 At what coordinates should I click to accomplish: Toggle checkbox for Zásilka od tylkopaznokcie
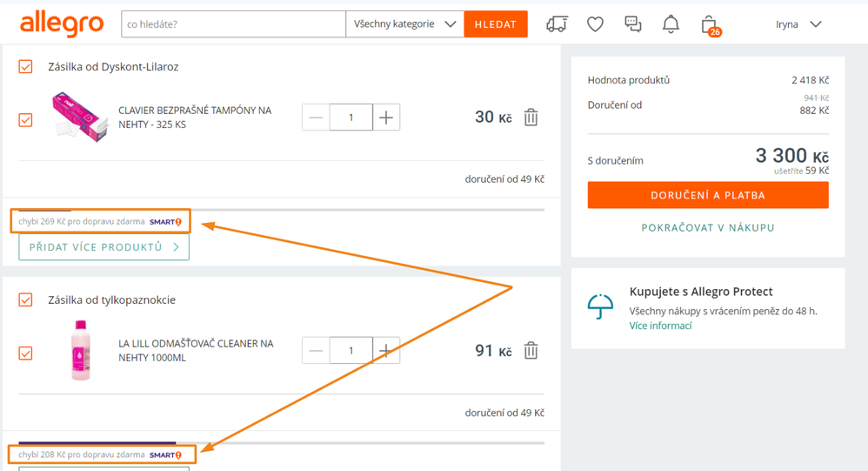pyautogui.click(x=25, y=299)
